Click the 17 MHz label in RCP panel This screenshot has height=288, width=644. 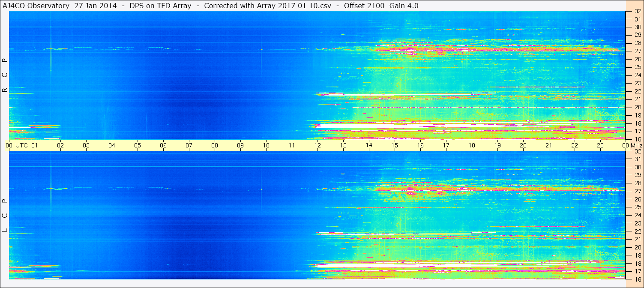pos(638,131)
